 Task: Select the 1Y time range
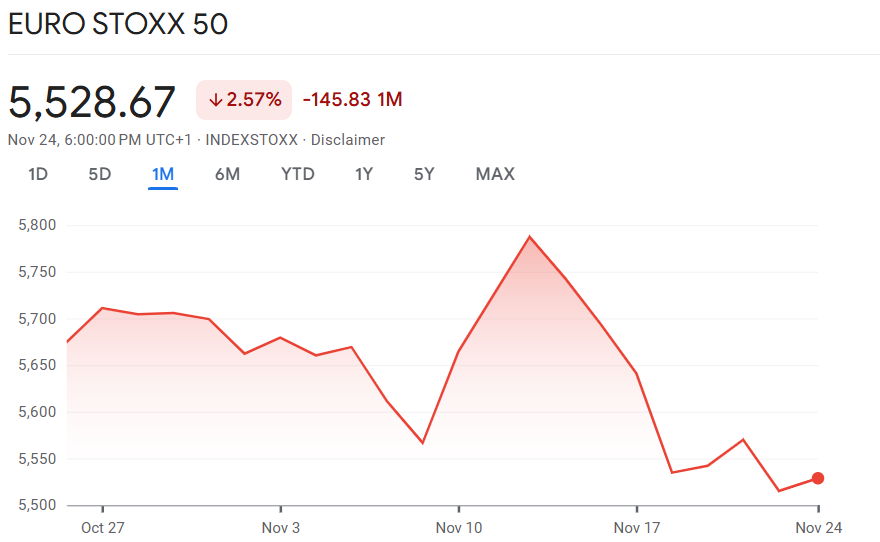tap(364, 174)
